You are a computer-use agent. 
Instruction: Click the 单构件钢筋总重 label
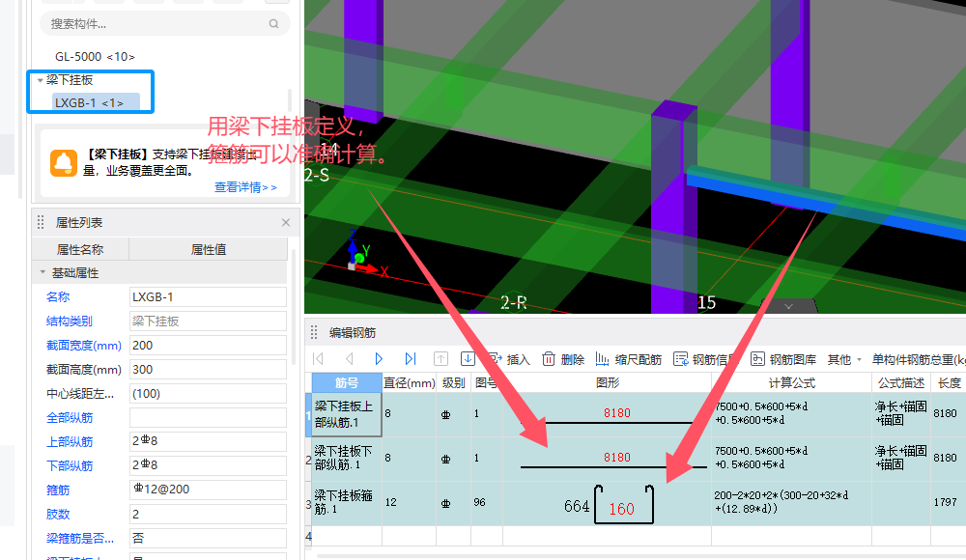[918, 359]
